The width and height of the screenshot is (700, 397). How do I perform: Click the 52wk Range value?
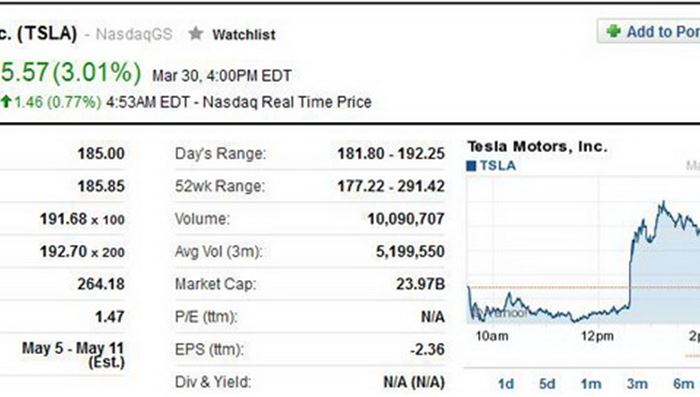click(x=391, y=186)
